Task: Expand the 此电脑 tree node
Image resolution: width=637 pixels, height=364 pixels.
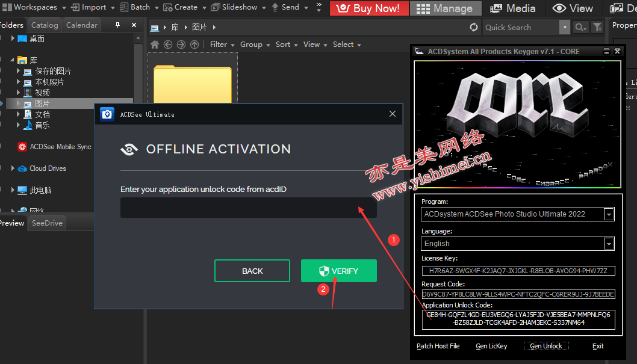Action: (12, 190)
